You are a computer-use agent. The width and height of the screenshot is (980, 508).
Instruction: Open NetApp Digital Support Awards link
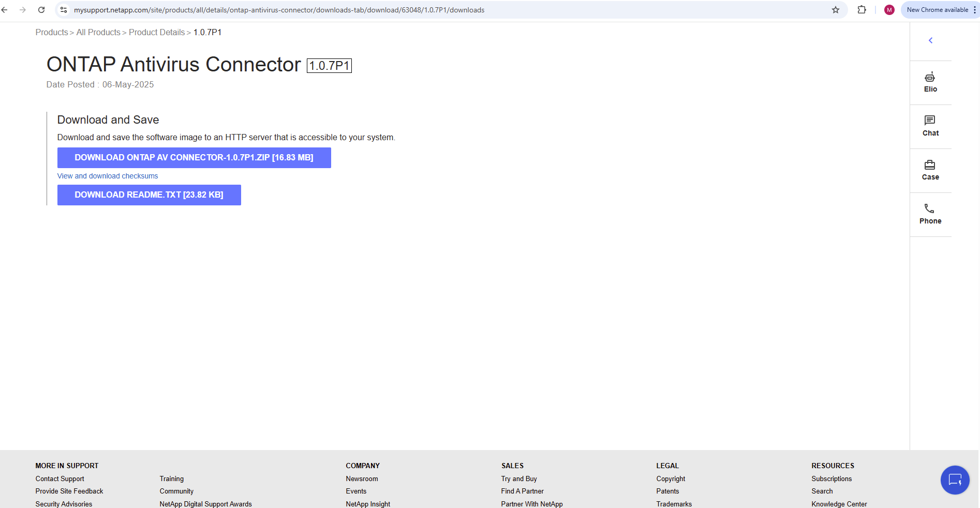[x=206, y=504]
